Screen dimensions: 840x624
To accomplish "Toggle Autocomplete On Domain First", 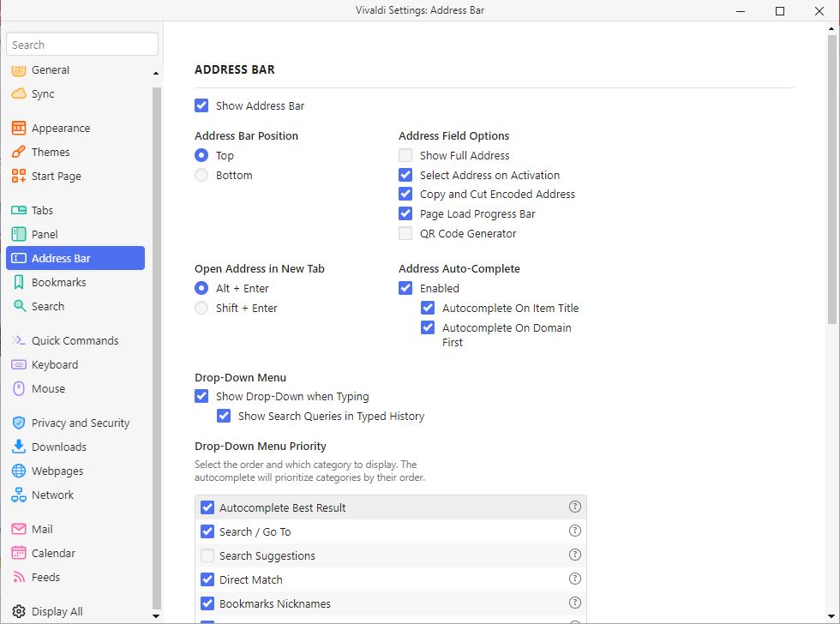I will pyautogui.click(x=428, y=327).
